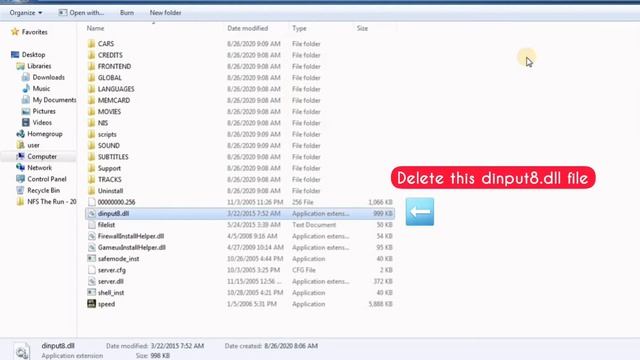The width and height of the screenshot is (640, 360).
Task: Click the 999 KB size cell
Action: (383, 213)
